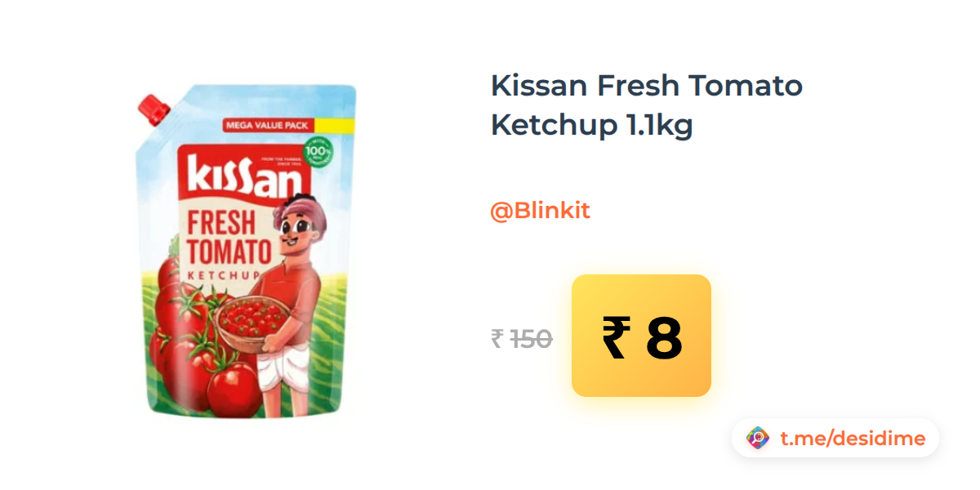Viewport: 980px width, 490px height.
Task: Click the number 8 in price badge
Action: (664, 337)
